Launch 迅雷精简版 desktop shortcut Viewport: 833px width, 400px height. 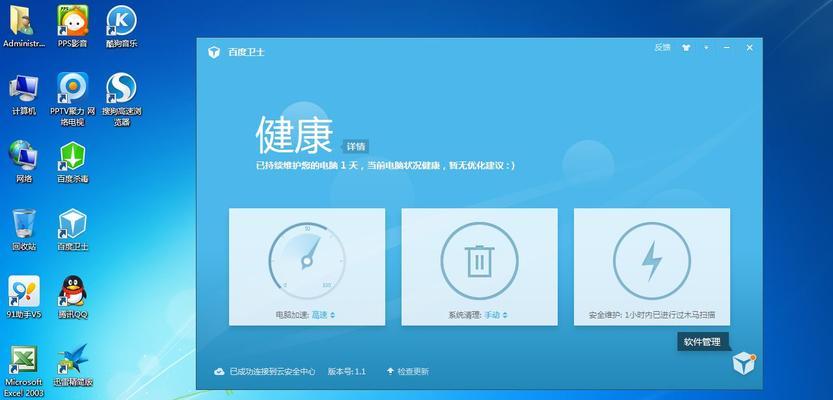73,365
